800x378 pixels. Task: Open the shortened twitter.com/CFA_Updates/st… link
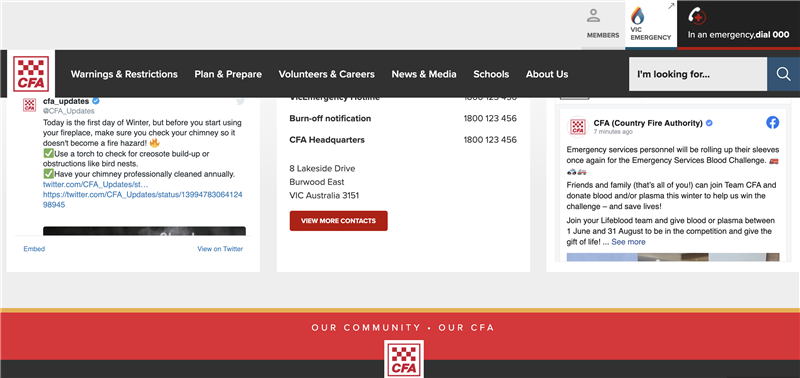(95, 184)
